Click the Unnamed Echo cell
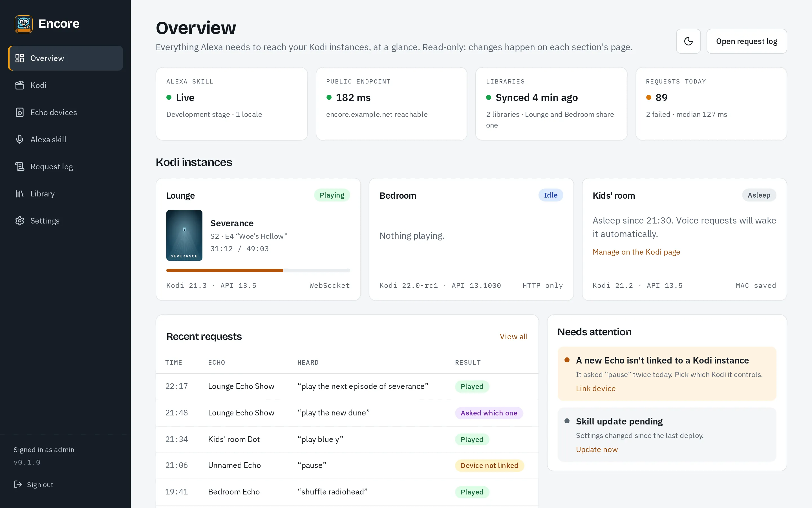Viewport: 812px width, 508px height. pos(234,465)
